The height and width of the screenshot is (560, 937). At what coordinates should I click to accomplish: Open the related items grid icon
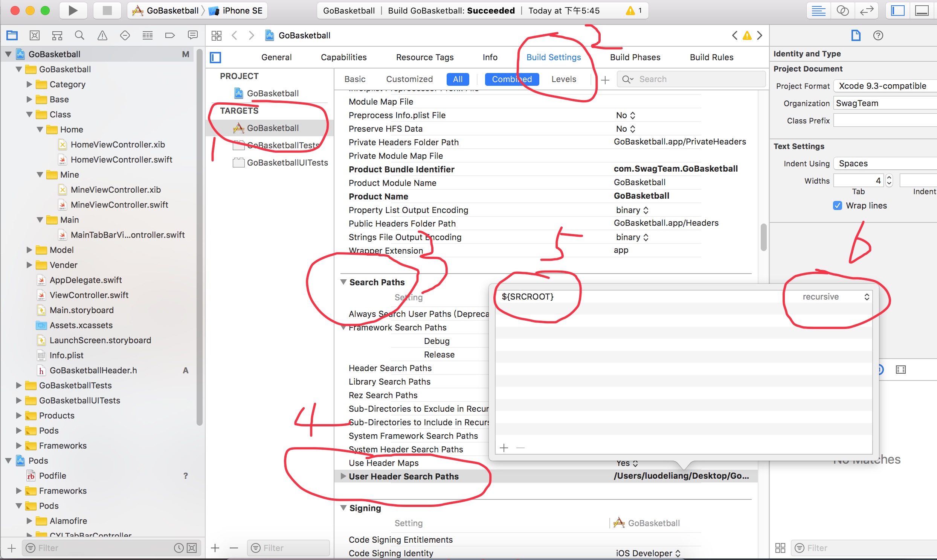click(216, 35)
